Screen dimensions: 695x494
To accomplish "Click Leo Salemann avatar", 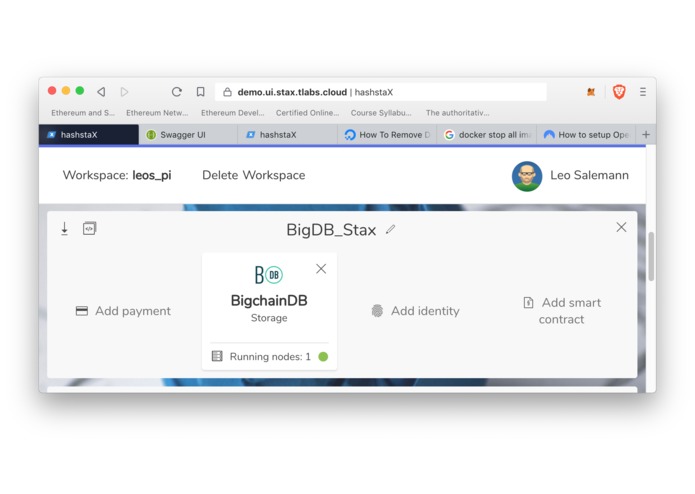I will click(527, 176).
